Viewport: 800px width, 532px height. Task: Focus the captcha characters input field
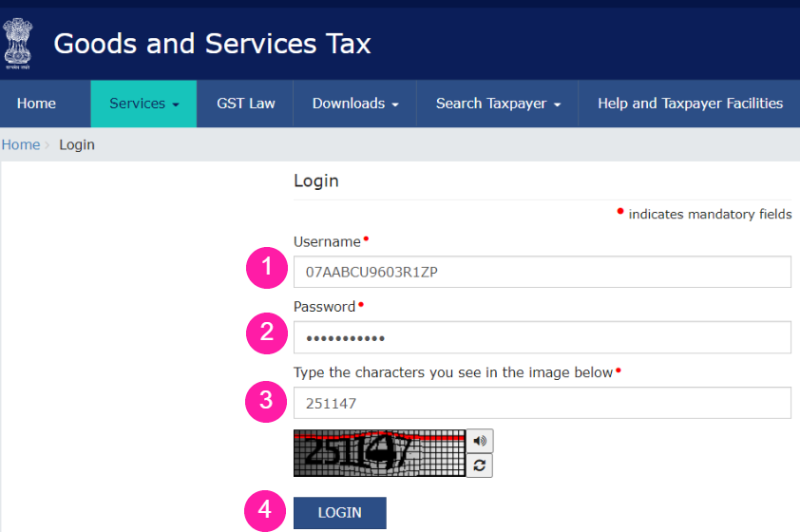(x=543, y=403)
